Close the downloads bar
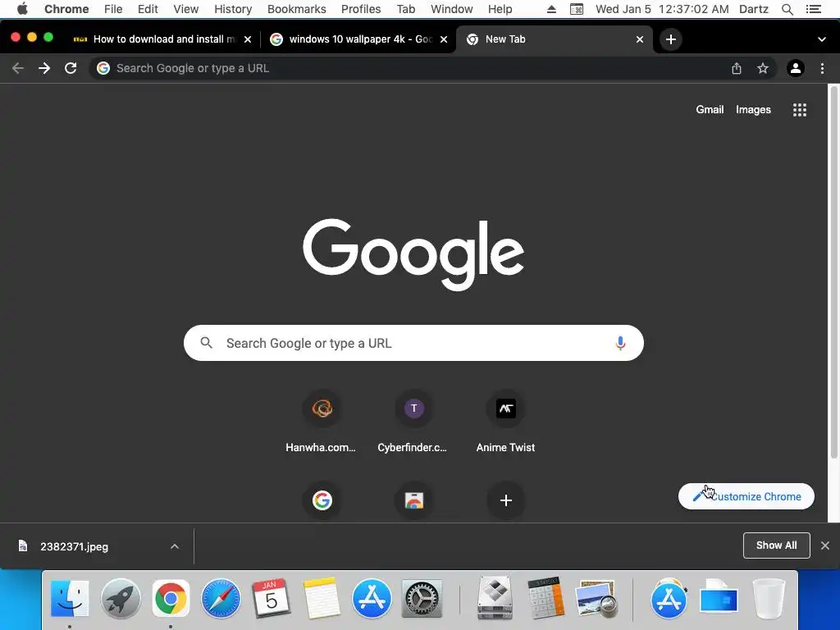Screen dimensions: 840x630 (x=825, y=546)
